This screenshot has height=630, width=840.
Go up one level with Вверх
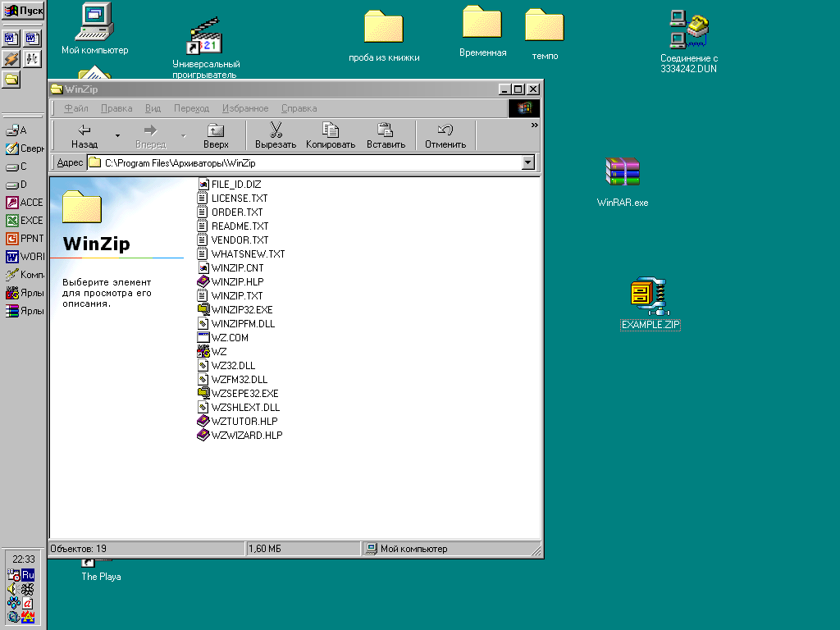point(216,135)
